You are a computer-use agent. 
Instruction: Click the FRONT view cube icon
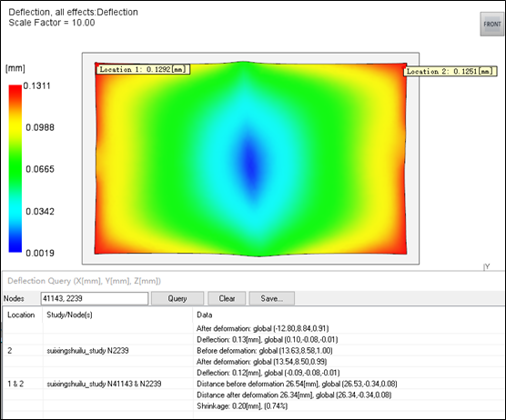pyautogui.click(x=491, y=25)
